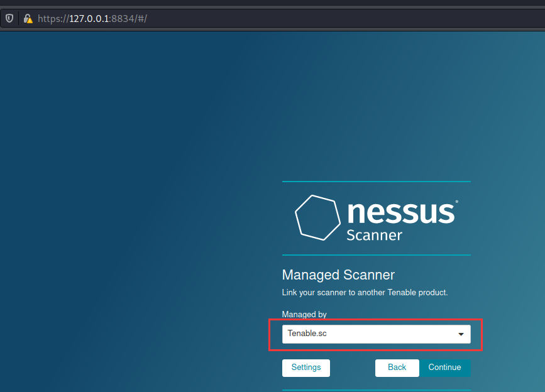Click the 'Link your scanner to another Tenable product.' text

pyautogui.click(x=365, y=292)
